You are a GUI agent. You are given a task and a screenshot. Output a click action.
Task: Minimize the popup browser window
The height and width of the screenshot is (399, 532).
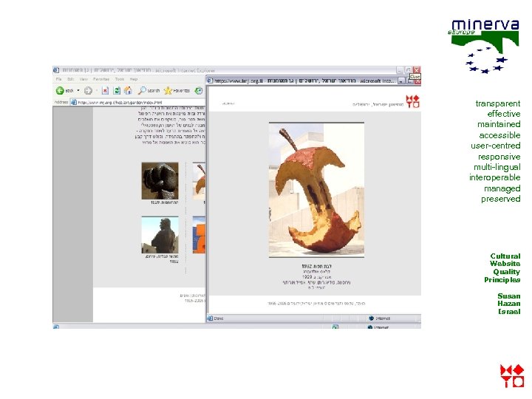(x=401, y=81)
